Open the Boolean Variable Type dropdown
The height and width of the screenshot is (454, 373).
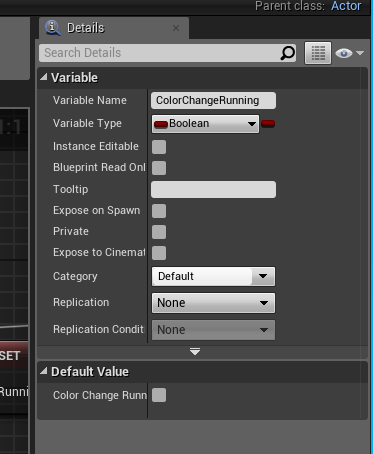tap(205, 124)
